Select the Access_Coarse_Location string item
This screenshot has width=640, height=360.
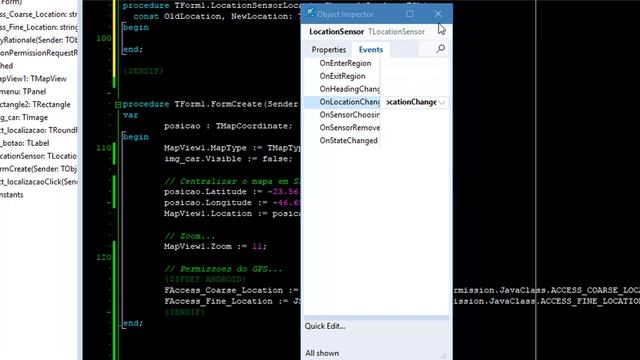pos(38,14)
